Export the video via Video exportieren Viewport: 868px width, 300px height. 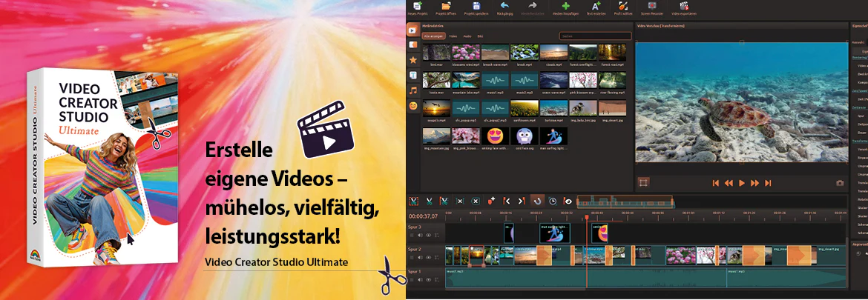[684, 7]
